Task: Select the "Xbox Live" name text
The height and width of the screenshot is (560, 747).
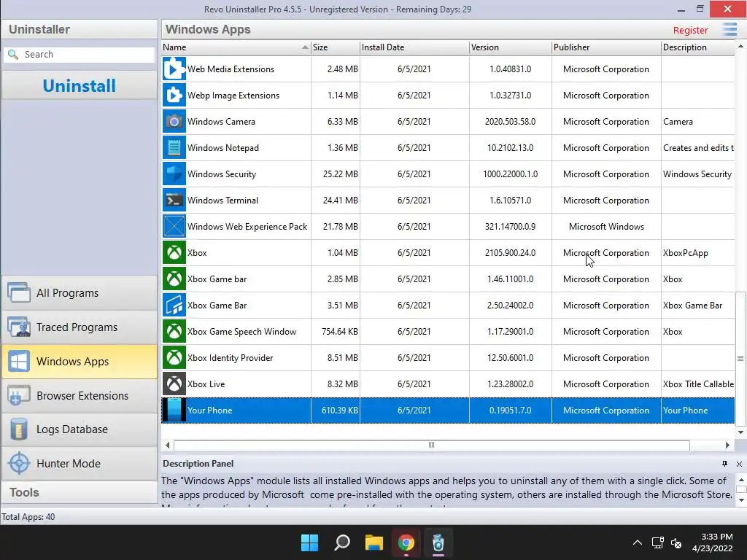Action: coord(206,384)
